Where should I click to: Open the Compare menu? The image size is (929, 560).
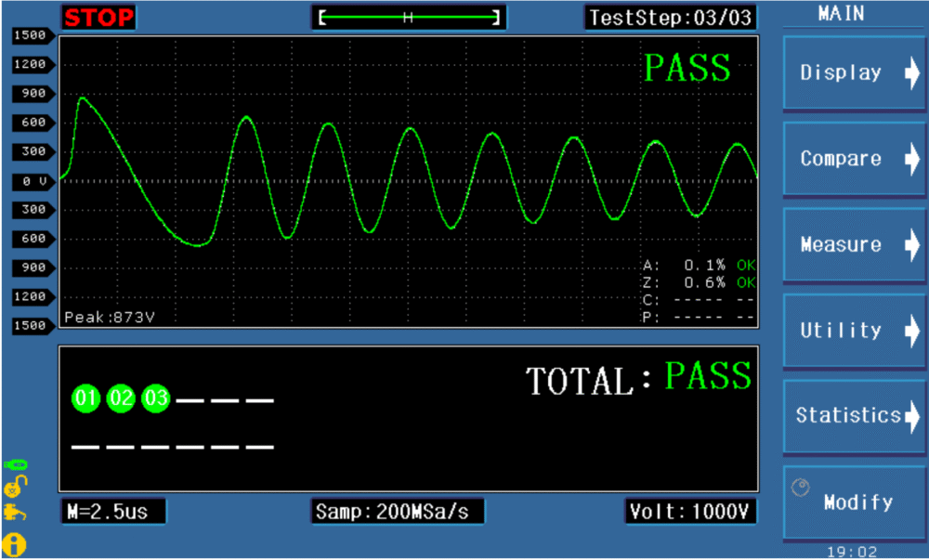pos(855,159)
